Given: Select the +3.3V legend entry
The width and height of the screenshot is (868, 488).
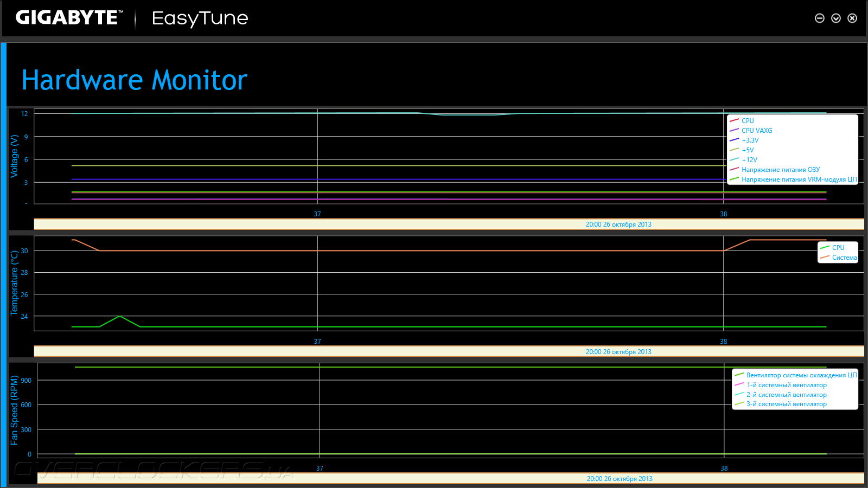Looking at the screenshot, I should tap(750, 140).
